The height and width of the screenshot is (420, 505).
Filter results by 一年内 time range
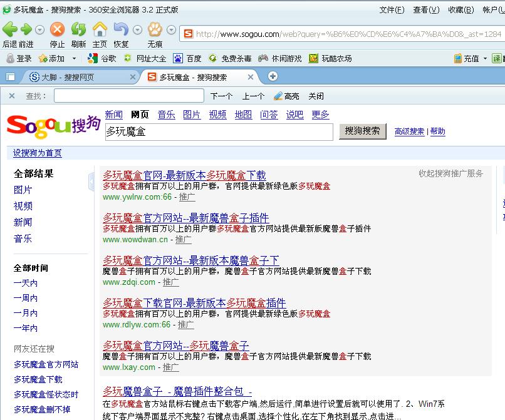(26, 328)
